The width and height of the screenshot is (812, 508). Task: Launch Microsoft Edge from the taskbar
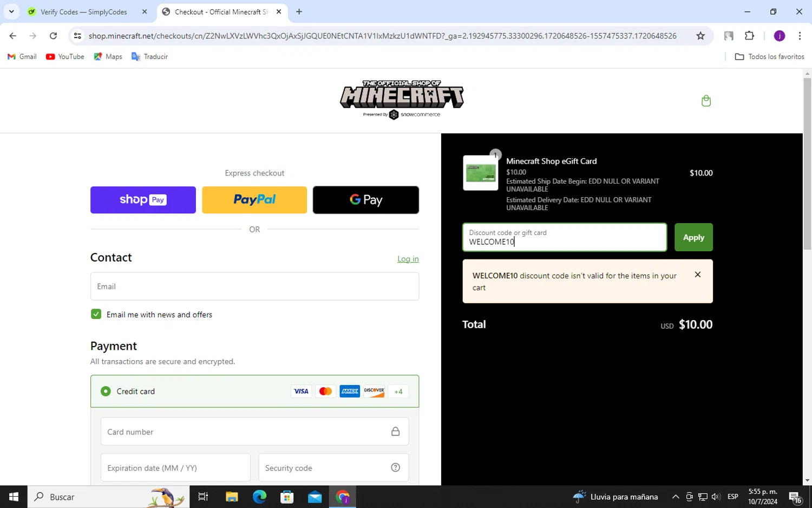[259, 497]
